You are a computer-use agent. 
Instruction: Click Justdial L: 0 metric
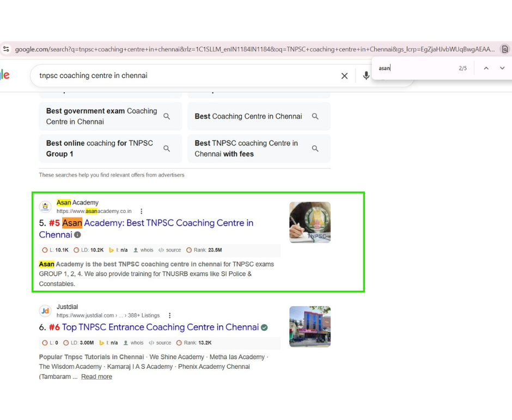coord(50,343)
